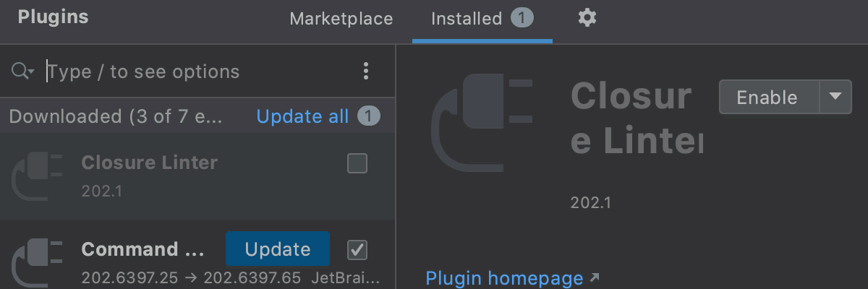The width and height of the screenshot is (868, 289).
Task: Open the vertical three-dot options menu
Action: [x=366, y=71]
